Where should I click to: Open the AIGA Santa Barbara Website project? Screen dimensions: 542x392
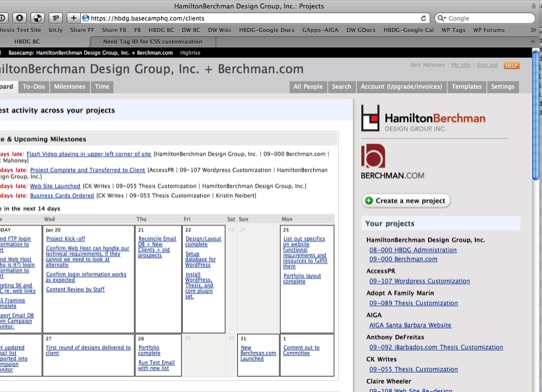(x=411, y=325)
